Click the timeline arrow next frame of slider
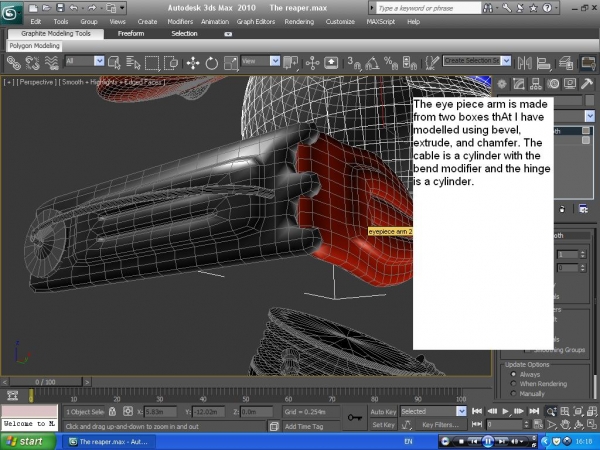The width and height of the screenshot is (600, 450). tap(87, 382)
